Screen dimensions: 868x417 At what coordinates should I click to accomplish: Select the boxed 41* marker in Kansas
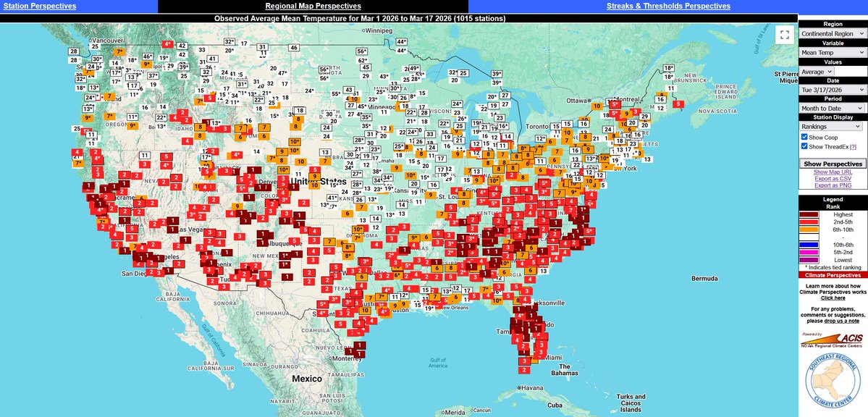pos(332,198)
